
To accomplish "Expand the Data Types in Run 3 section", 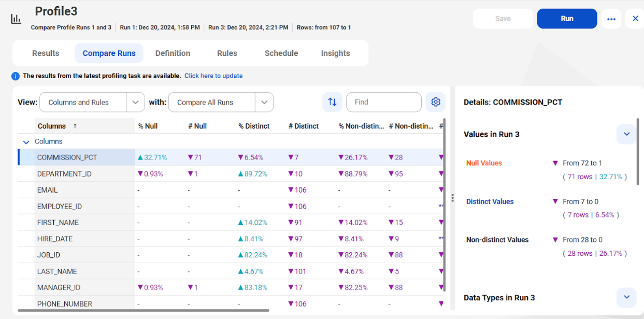I will (x=626, y=297).
